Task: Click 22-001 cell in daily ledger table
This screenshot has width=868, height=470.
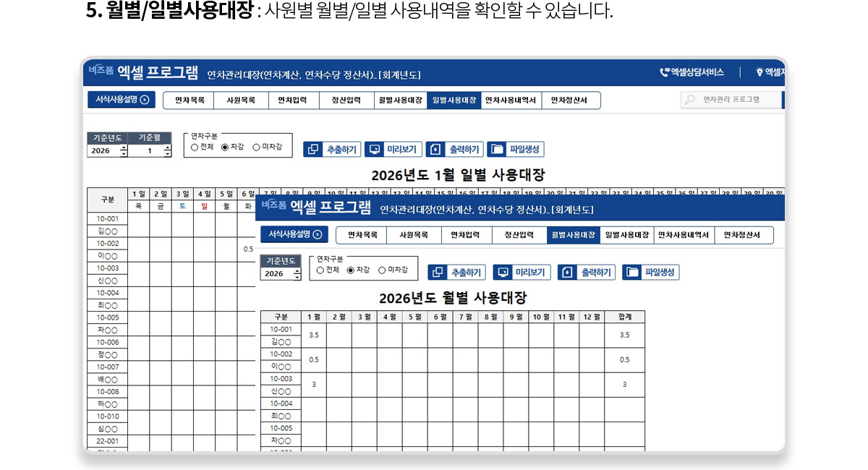Action: pos(108,440)
